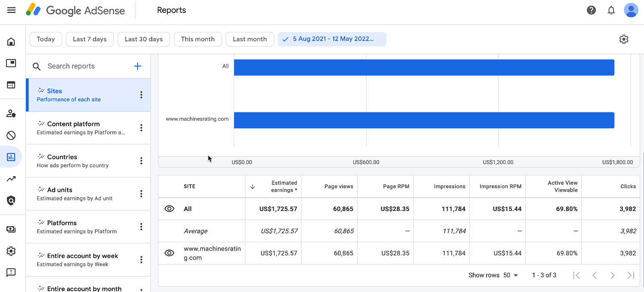
Task: Filter report to Last month
Action: (250, 39)
